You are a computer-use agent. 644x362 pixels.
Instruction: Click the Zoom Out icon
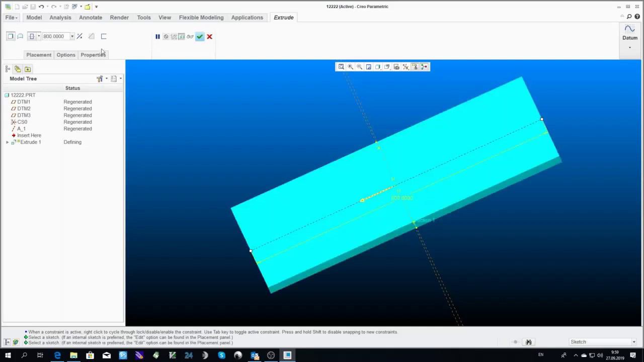click(359, 67)
